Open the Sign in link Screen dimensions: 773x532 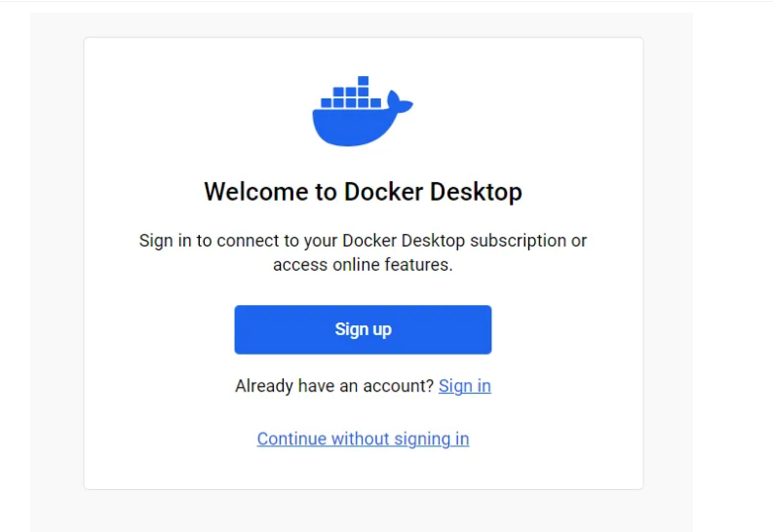465,386
